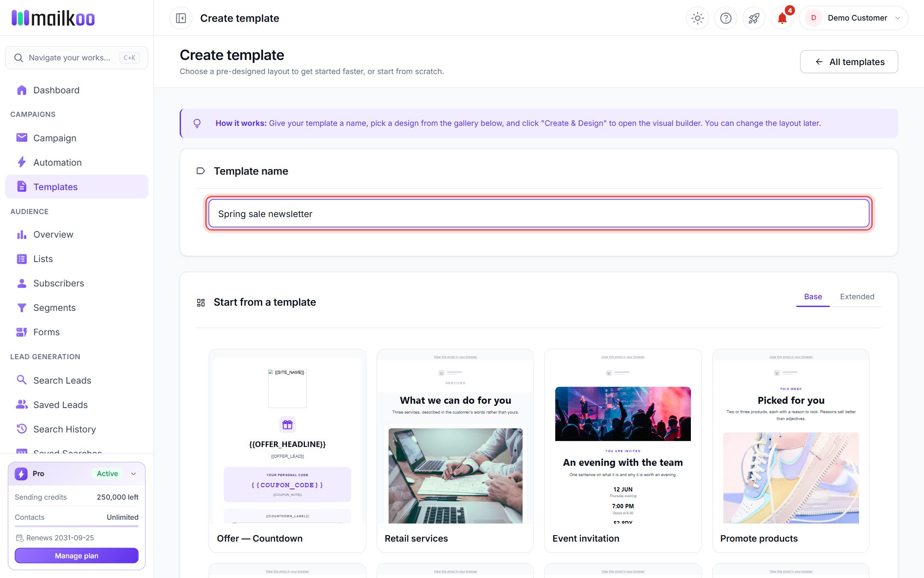Collapse the sidebar panel toggle icon
Viewport: 924px width, 578px height.
pyautogui.click(x=181, y=18)
